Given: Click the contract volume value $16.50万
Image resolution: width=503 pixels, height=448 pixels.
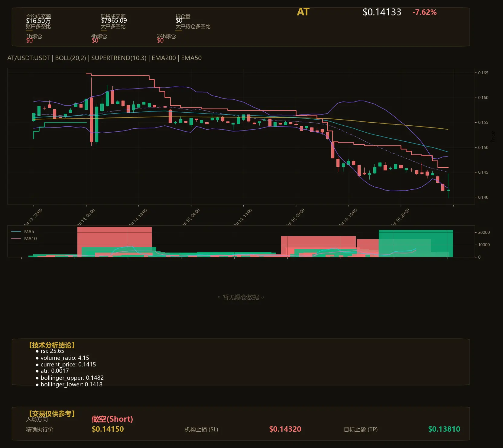Looking at the screenshot, I should [38, 21].
